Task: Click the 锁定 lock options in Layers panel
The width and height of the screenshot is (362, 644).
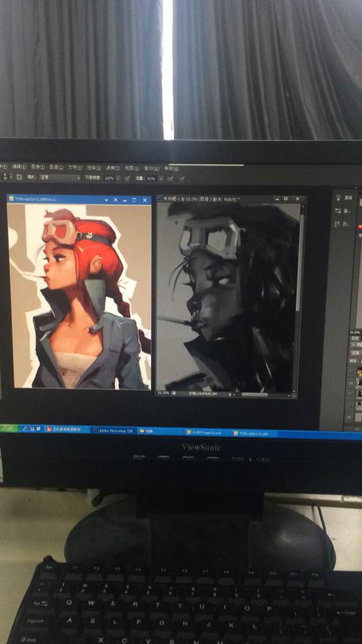Action: [354, 361]
